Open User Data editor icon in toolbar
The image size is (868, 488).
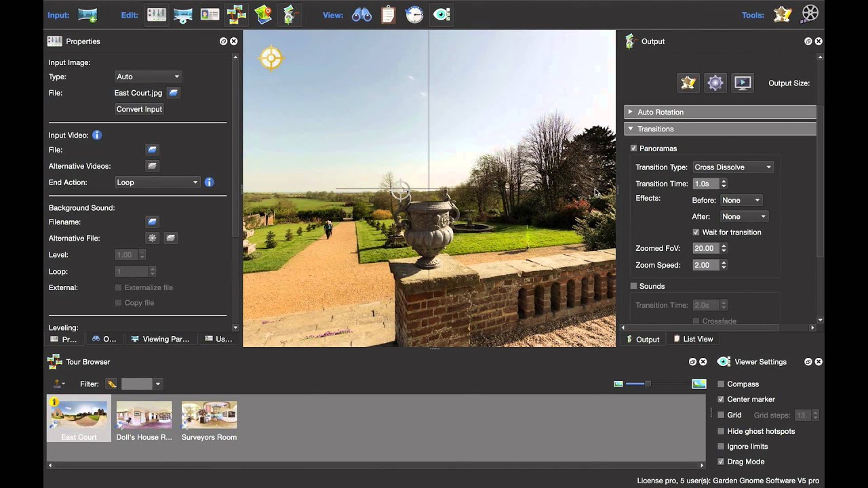210,14
